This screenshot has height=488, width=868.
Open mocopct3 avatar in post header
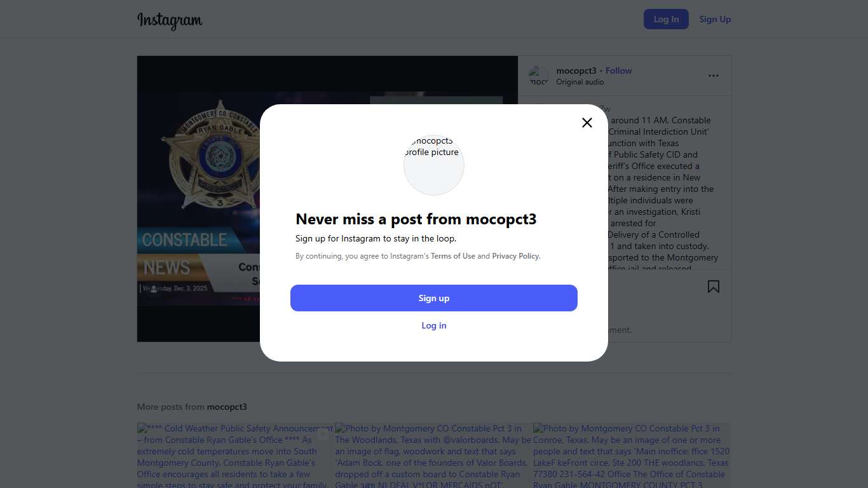538,76
